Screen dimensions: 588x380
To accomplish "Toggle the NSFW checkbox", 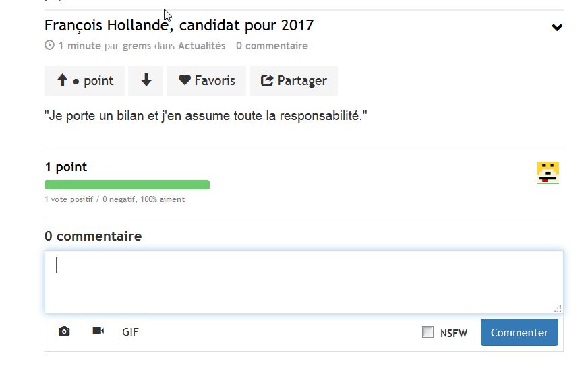I will (428, 332).
